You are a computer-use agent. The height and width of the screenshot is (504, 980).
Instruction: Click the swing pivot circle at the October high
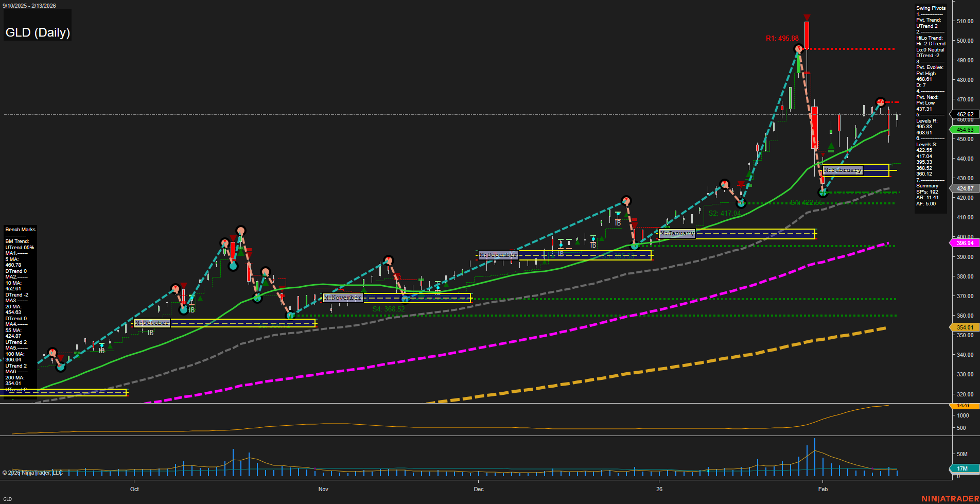[241, 231]
